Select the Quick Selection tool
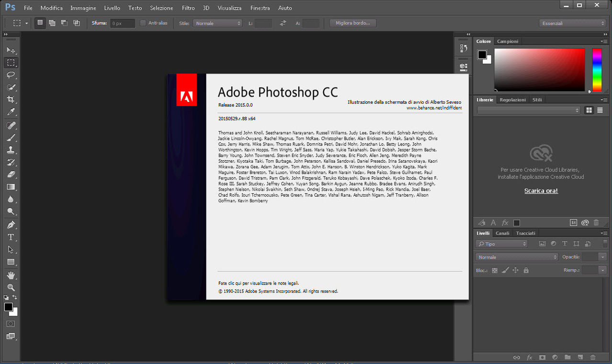This screenshot has width=612, height=364. point(11,88)
